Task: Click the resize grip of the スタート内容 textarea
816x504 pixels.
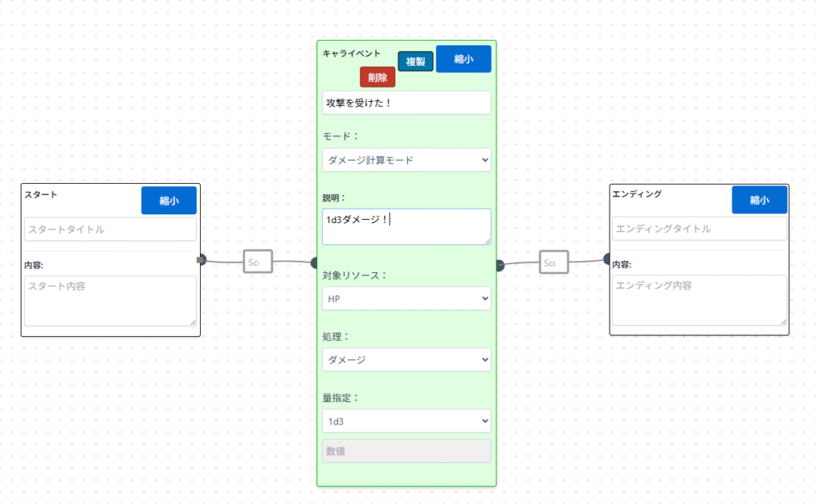Action: point(193,322)
